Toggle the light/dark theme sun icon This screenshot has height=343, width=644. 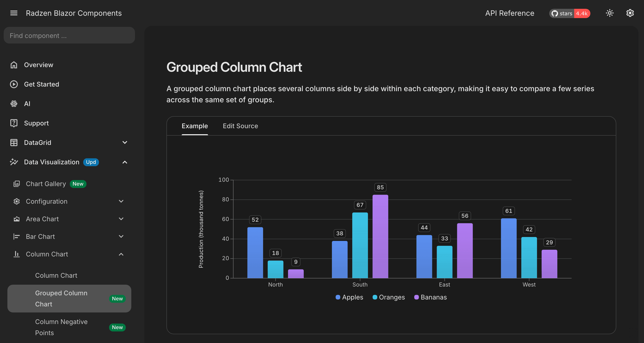[x=610, y=13]
